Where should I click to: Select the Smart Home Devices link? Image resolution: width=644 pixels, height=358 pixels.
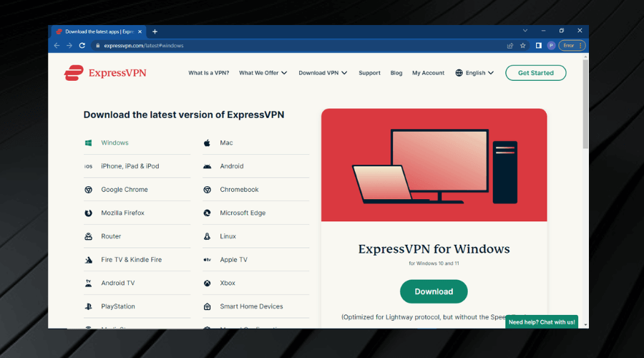click(x=251, y=306)
